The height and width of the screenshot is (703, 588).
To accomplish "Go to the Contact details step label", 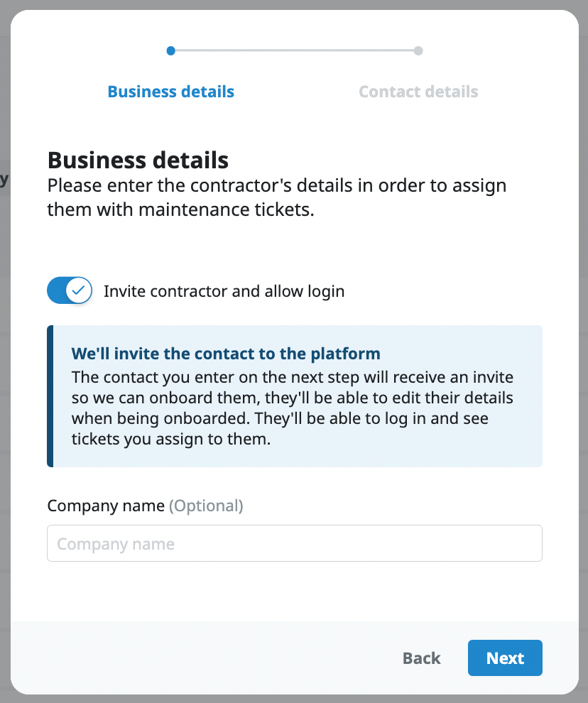I will tap(418, 92).
